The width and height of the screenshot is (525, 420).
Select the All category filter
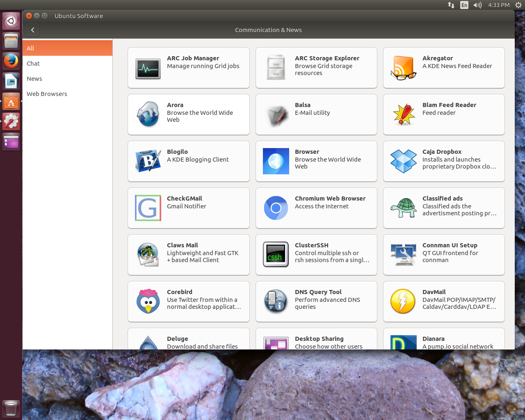point(67,48)
